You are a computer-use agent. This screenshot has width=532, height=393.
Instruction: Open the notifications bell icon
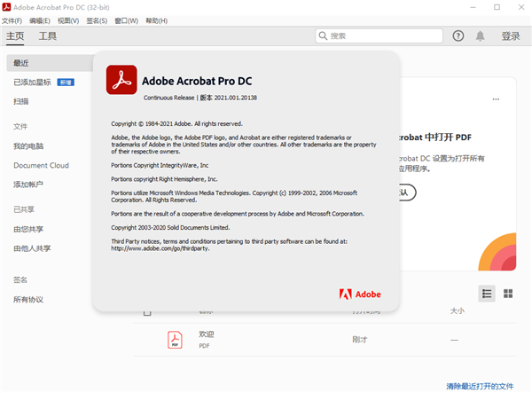[480, 35]
